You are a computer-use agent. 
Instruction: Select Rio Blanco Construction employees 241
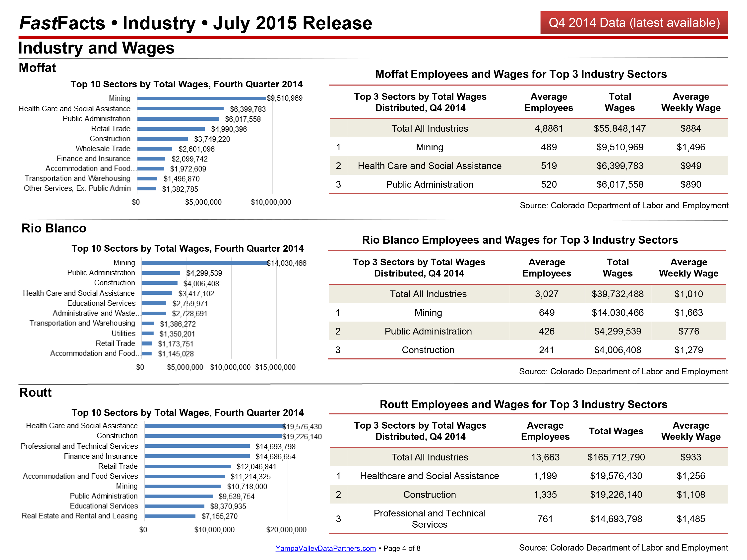pos(547,350)
